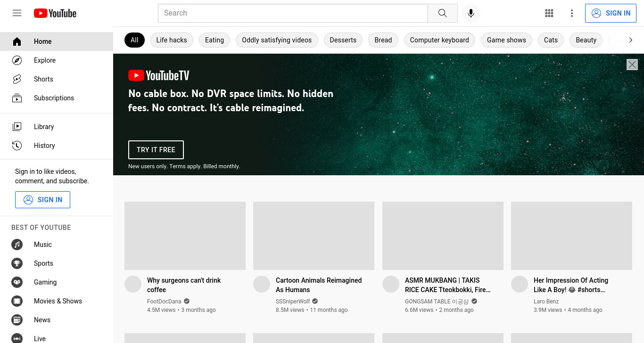Screen dimensions: 644x343
Task: Click the Sports trophy icon
Action: click(17, 263)
